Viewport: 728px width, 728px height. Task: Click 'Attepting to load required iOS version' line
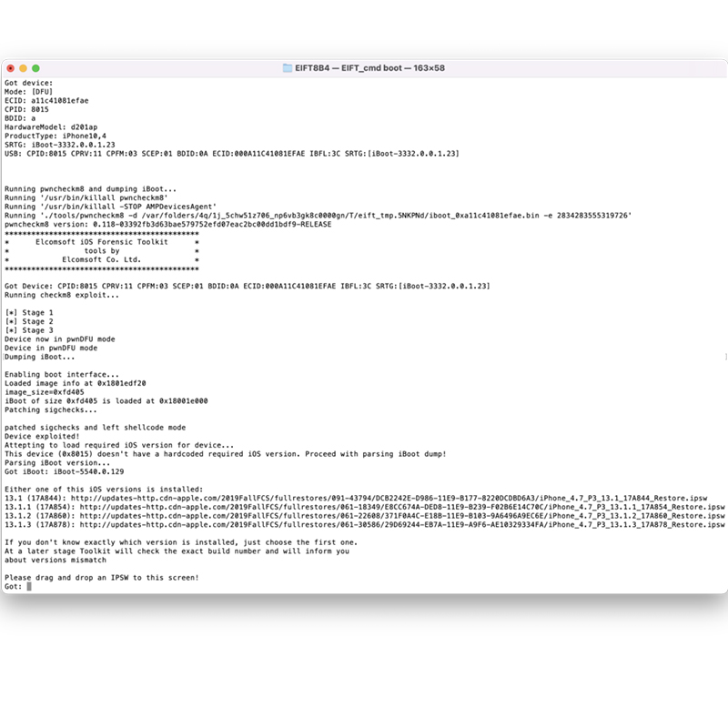click(119, 445)
